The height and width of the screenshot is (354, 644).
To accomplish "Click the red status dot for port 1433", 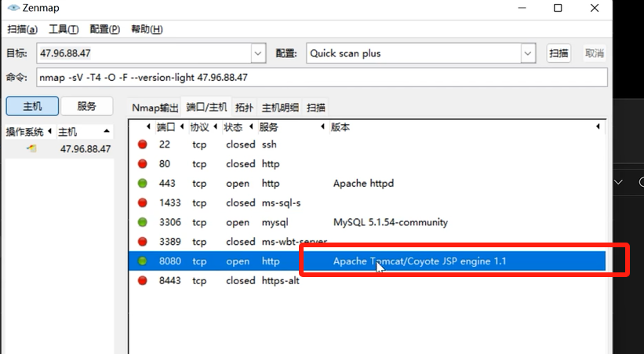I will (143, 203).
